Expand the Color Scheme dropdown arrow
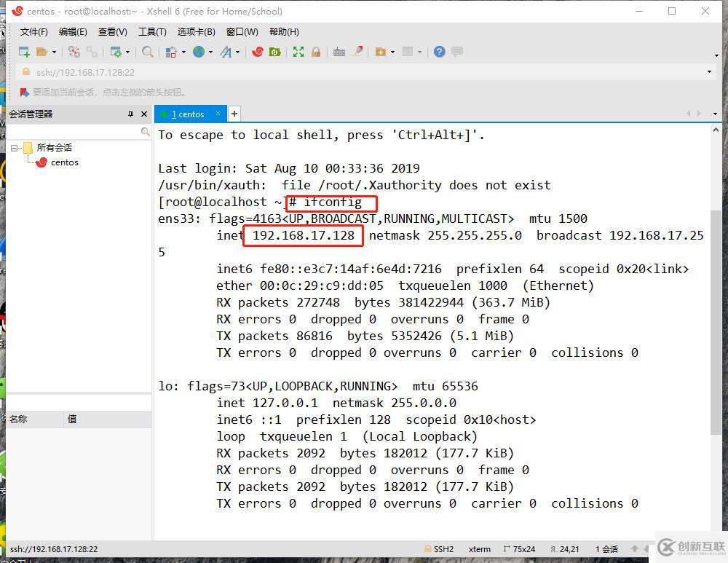This screenshot has height=563, width=728. click(183, 52)
